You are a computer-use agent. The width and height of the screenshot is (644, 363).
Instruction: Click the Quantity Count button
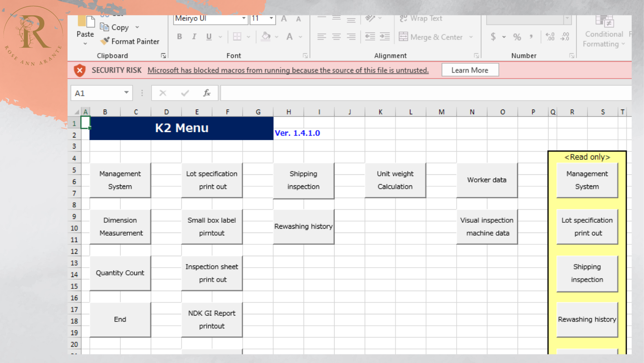pos(120,273)
